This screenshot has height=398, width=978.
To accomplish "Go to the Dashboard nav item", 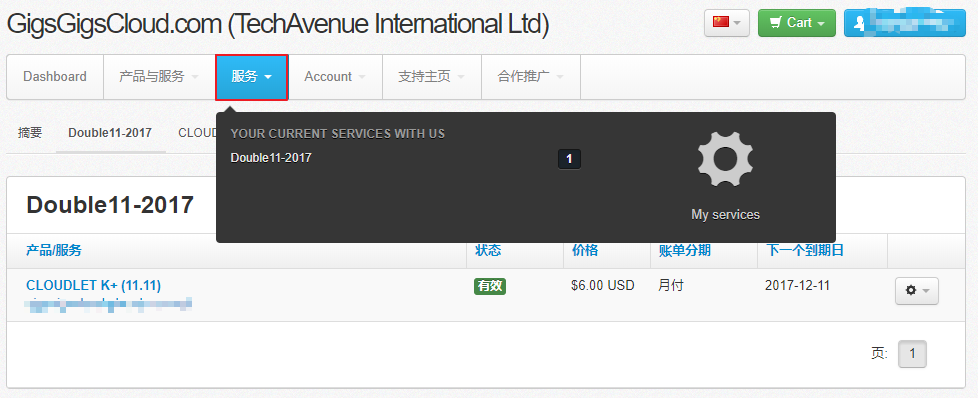I will click(55, 77).
